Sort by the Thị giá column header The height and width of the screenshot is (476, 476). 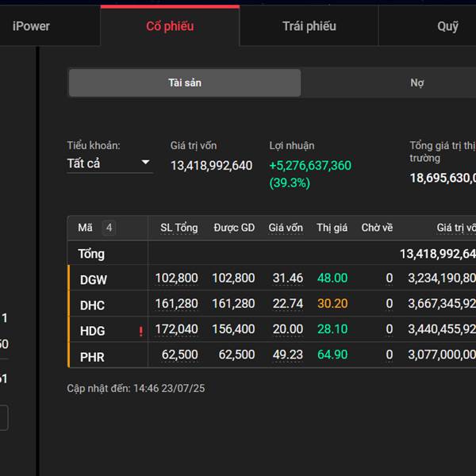click(x=332, y=228)
